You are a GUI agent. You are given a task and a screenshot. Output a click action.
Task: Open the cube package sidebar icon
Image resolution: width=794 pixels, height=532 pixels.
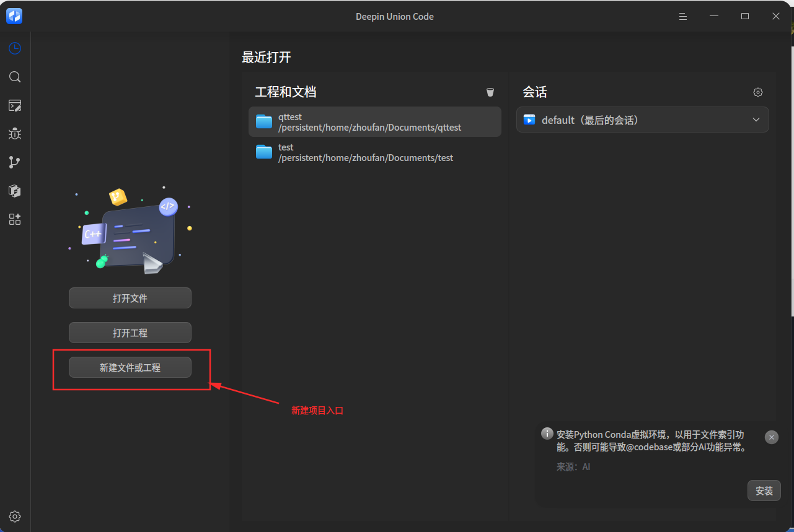pos(15,191)
